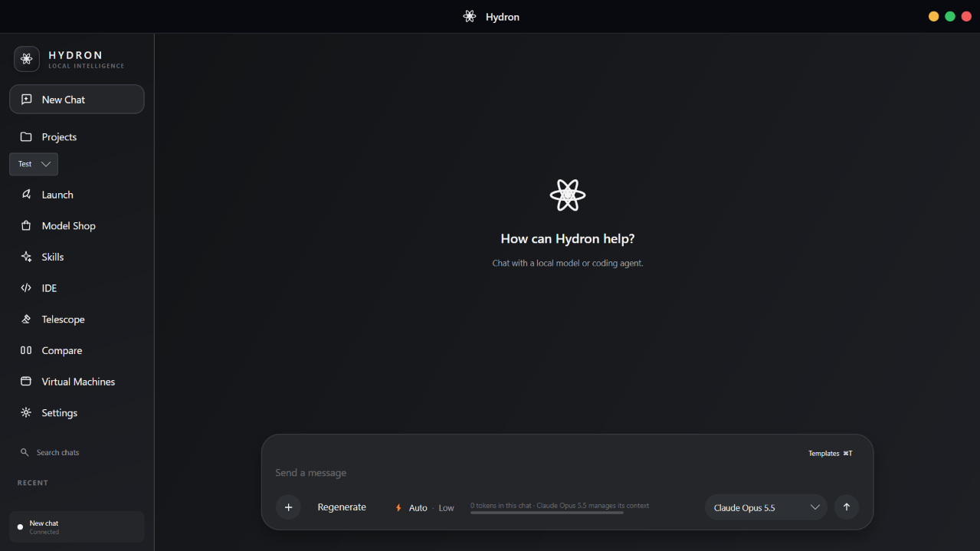Click the plus attachment button
The height and width of the screenshot is (551, 980).
click(288, 507)
